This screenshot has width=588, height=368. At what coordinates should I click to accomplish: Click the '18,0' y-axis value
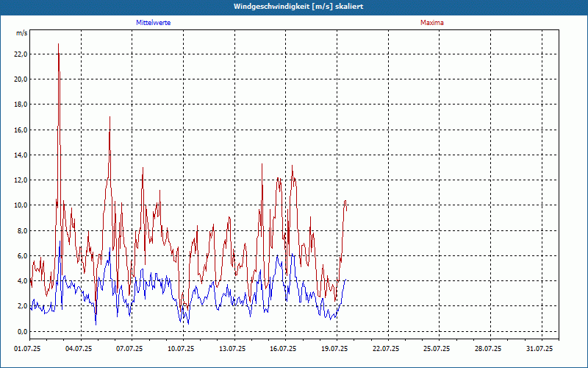[x=20, y=105]
